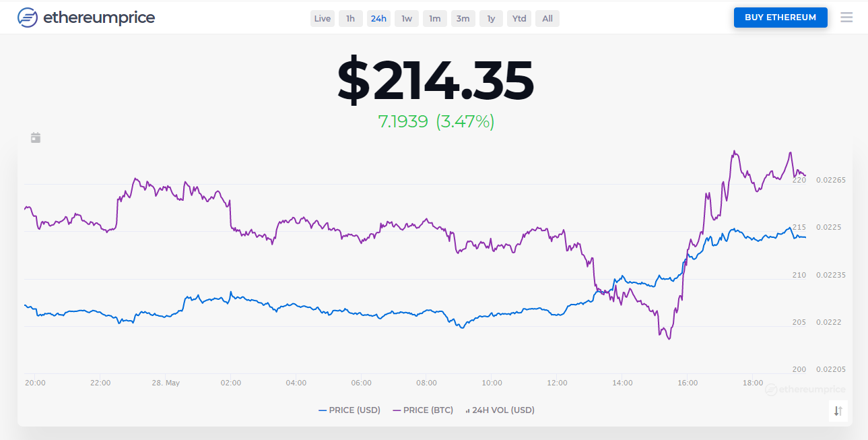The height and width of the screenshot is (440, 868).
Task: Click the 220 USD axis value
Action: pyautogui.click(x=799, y=180)
